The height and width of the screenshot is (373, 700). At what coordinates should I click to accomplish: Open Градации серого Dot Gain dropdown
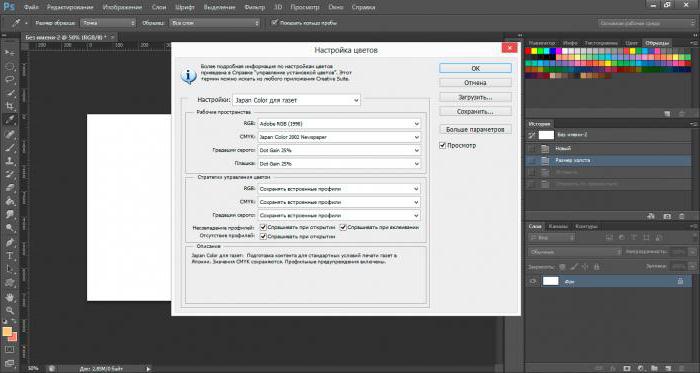[x=339, y=150]
